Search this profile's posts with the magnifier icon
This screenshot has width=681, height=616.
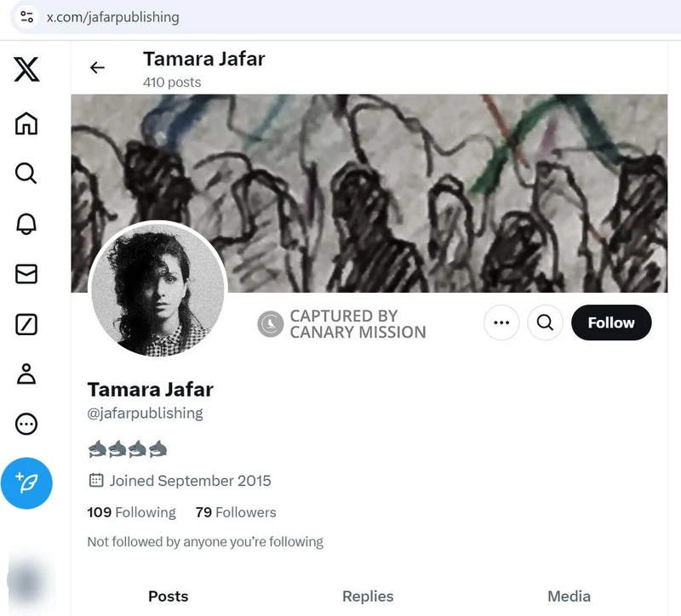545,322
